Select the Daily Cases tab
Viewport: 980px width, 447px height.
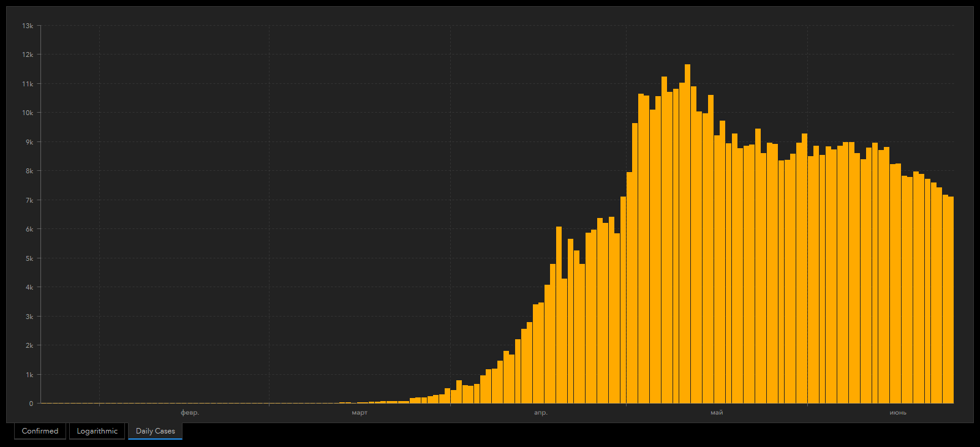[x=155, y=431]
